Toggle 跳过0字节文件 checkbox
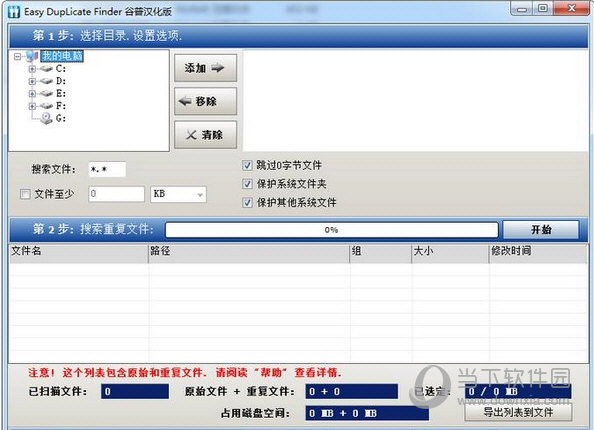Screen dimensions: 594x430 tap(247, 165)
